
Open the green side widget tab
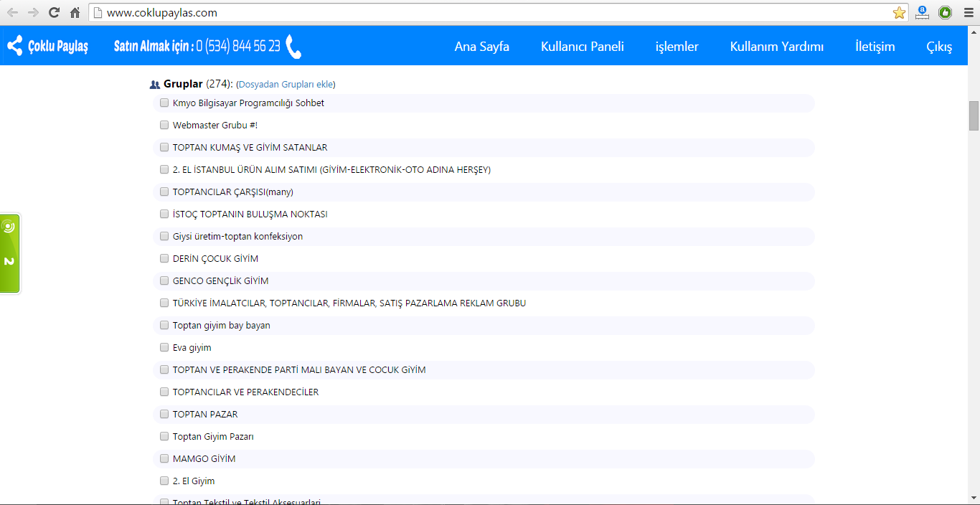[x=9, y=253]
